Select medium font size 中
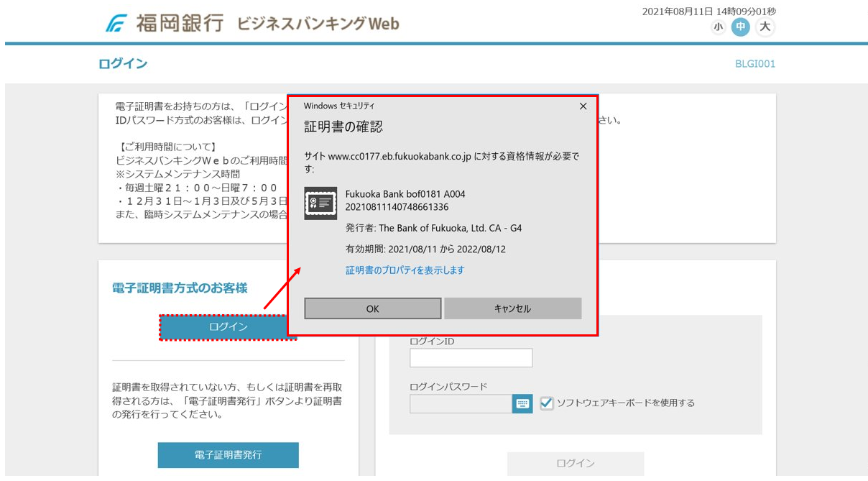Viewport: 868px width, 481px height. 741,27
